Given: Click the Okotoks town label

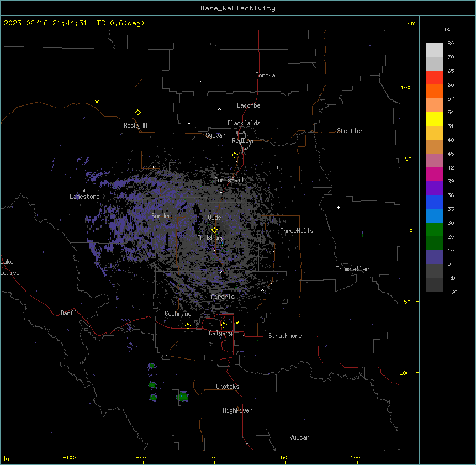Looking at the screenshot, I should point(228,387).
